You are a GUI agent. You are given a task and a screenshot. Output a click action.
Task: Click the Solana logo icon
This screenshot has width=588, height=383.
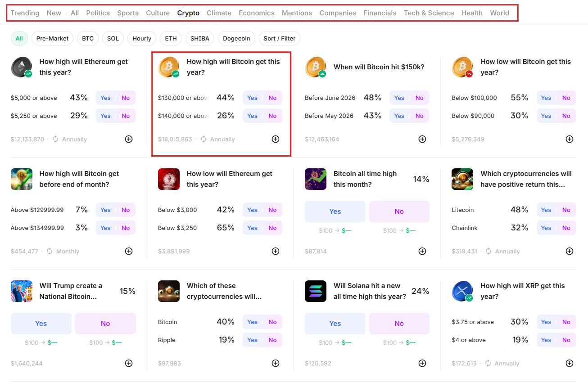[x=315, y=291]
